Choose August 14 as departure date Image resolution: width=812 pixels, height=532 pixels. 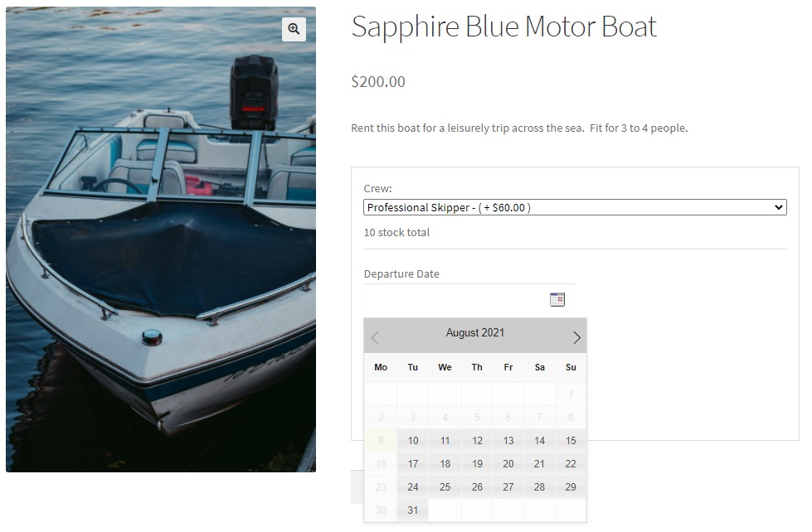point(539,441)
